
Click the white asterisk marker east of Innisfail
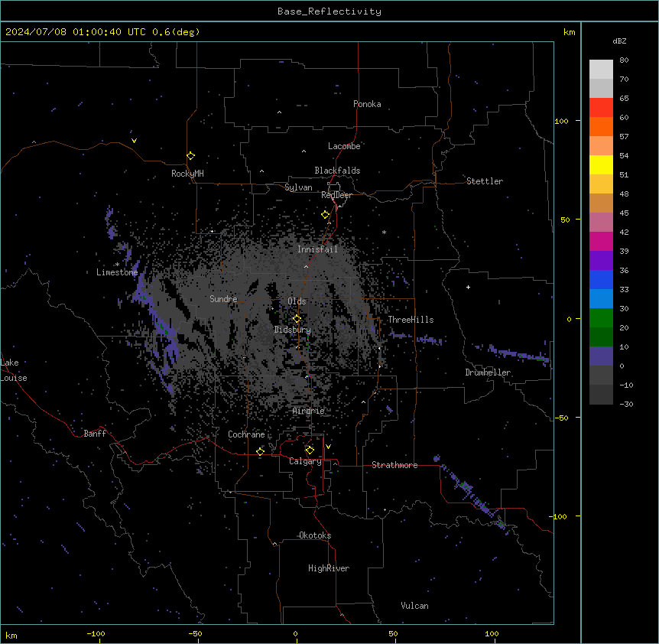tap(384, 232)
